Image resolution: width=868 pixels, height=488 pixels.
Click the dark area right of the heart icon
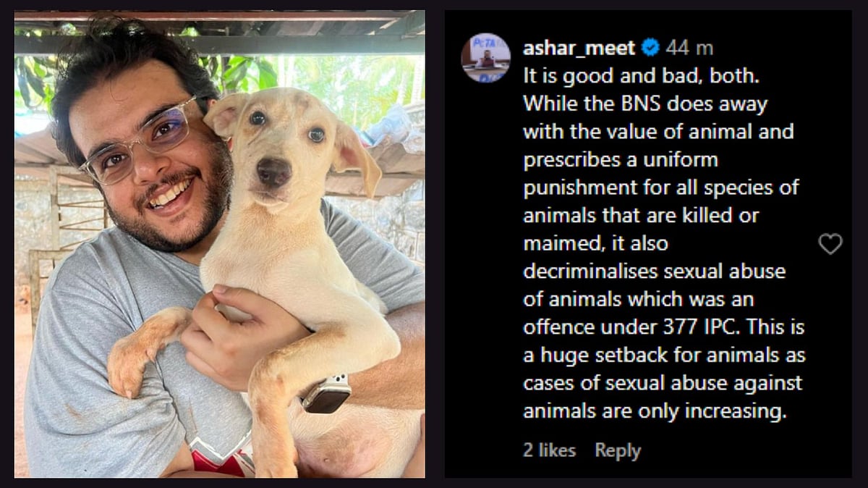pyautogui.click(x=854, y=245)
